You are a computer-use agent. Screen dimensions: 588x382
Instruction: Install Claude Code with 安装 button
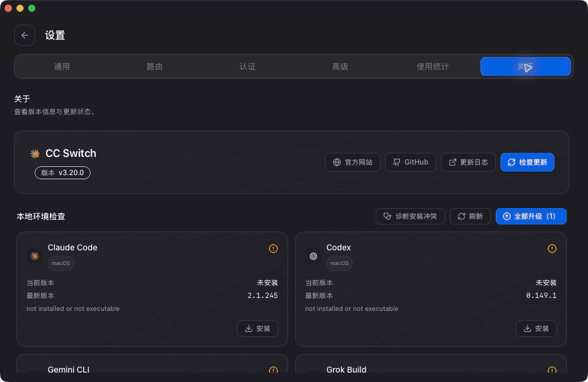[x=258, y=329]
